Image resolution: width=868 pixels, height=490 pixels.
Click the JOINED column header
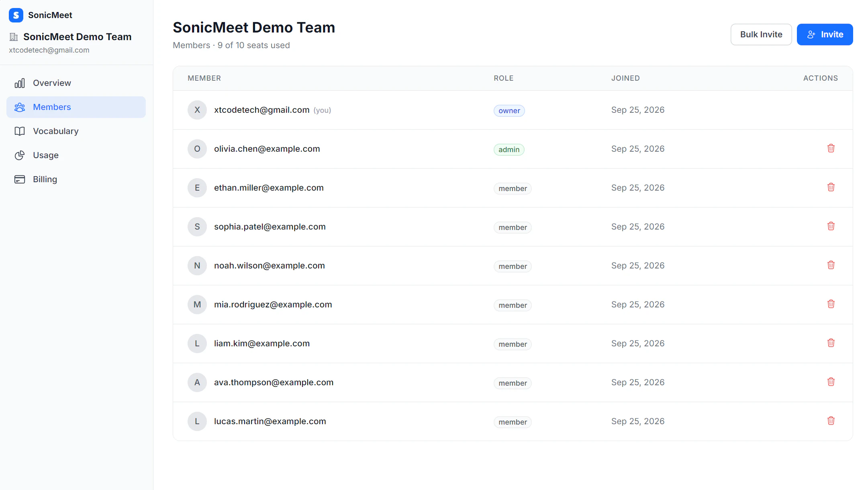(625, 78)
